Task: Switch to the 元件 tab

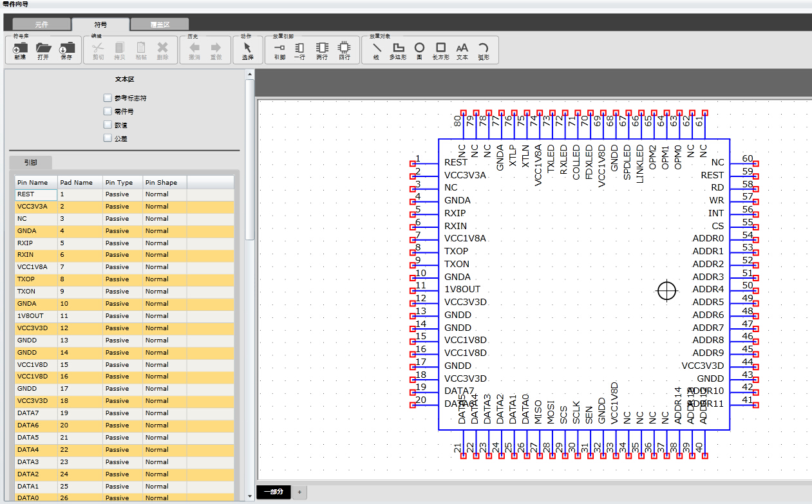Action: coord(42,24)
